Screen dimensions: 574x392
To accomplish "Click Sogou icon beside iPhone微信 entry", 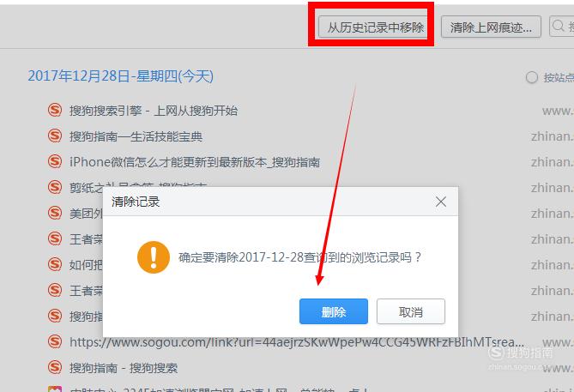I will pyautogui.click(x=55, y=161).
